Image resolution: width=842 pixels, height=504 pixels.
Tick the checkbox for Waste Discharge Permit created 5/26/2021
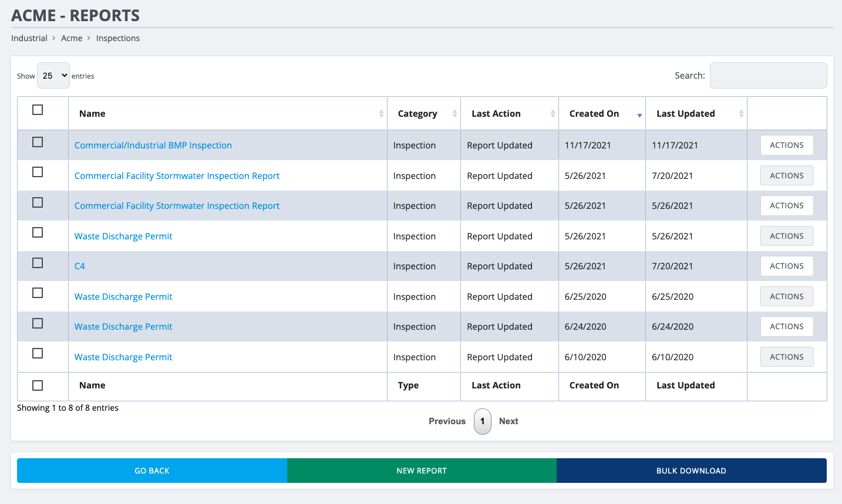(x=38, y=232)
